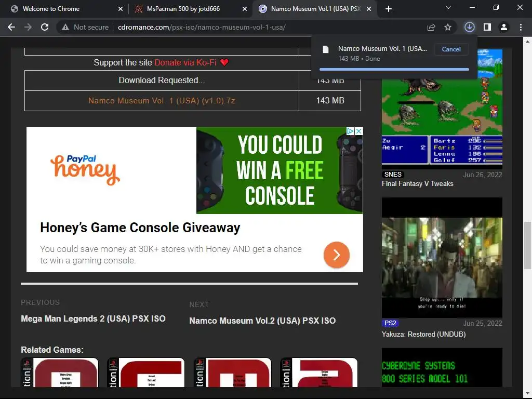Screen dimensions: 532x399
Task: Click Namco Museum Vol. 1 (USA) (v1.0).7z link
Action: [x=162, y=101]
